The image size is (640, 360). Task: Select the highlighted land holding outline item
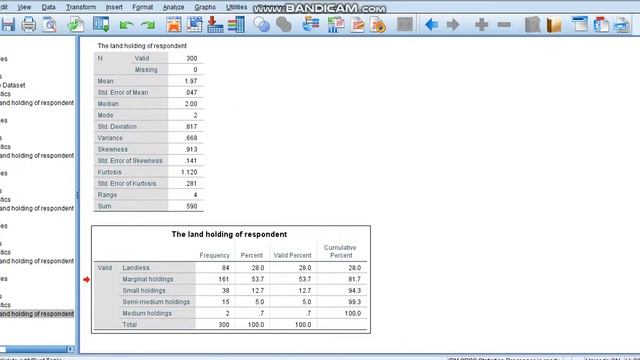pyautogui.click(x=37, y=313)
